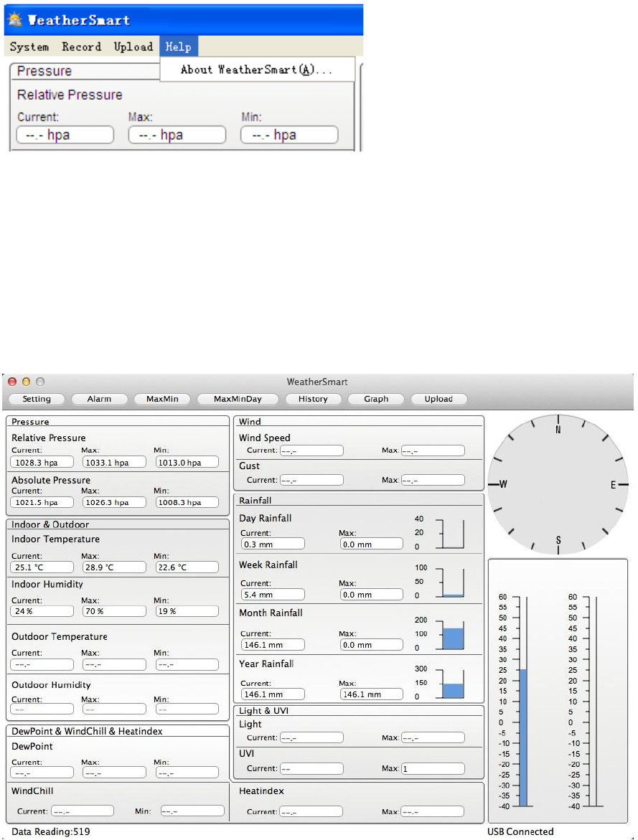This screenshot has width=638, height=840.
Task: Click Relative Pressure current field 1028.3 hpa
Action: click(x=42, y=462)
